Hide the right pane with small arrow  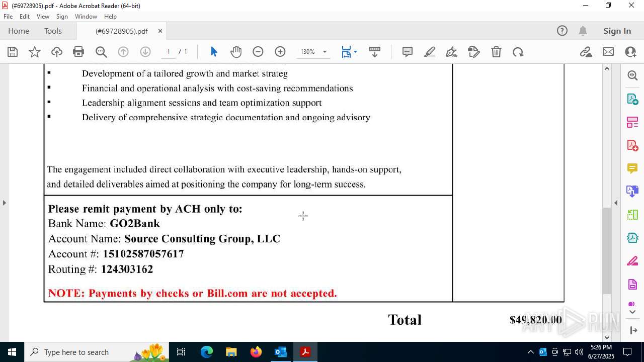(616, 203)
